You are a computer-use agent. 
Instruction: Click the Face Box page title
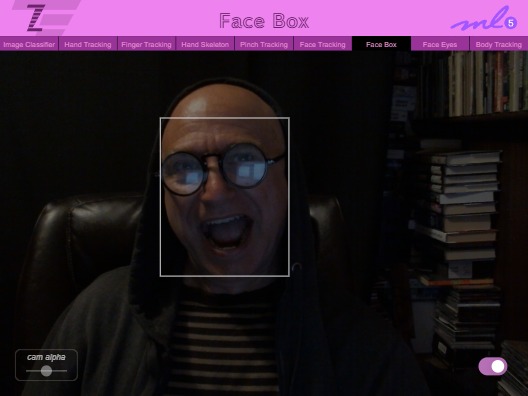(264, 21)
